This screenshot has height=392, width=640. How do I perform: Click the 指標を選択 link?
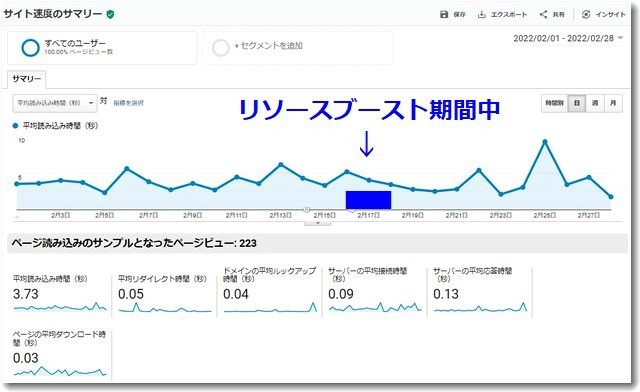(x=129, y=103)
